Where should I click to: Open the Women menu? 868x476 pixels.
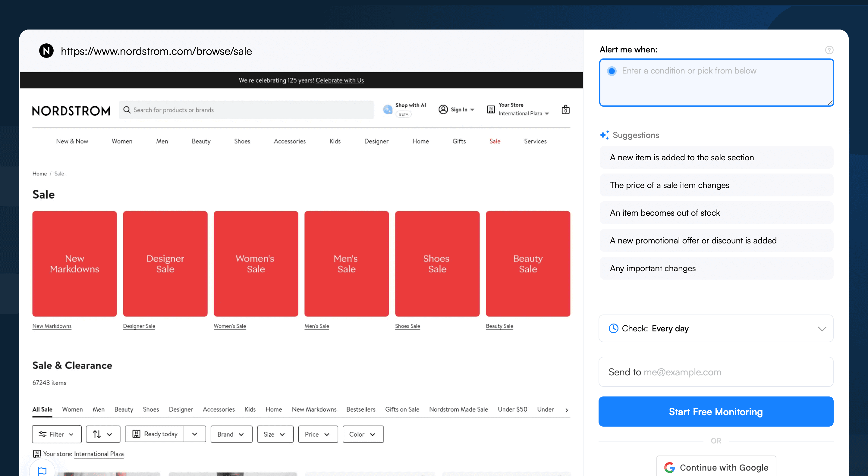pos(122,141)
